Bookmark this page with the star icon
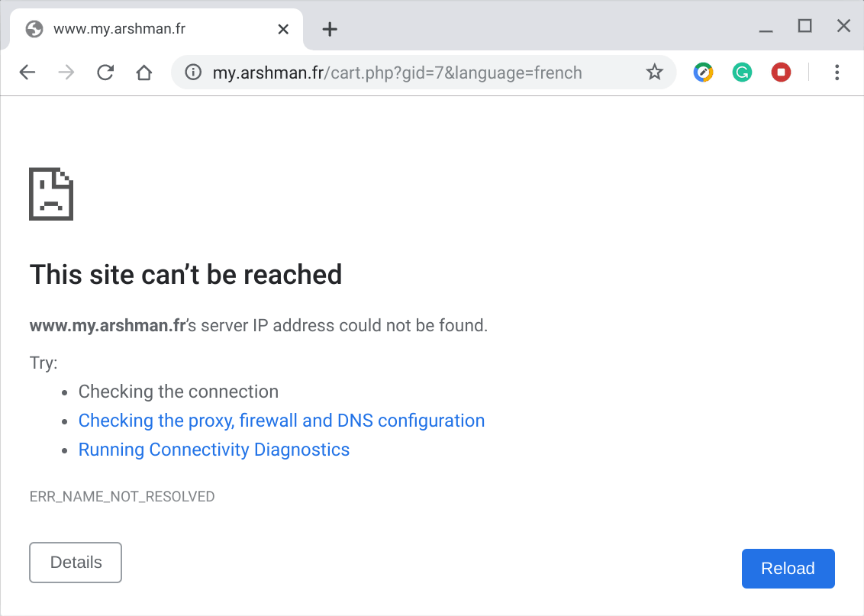This screenshot has height=616, width=864. coord(655,73)
